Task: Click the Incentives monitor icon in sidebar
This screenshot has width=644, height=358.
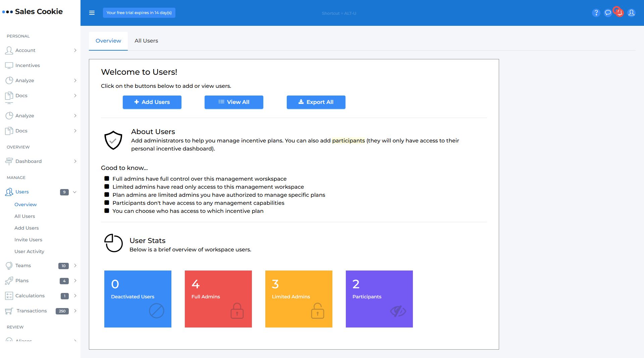Action: 9,65
